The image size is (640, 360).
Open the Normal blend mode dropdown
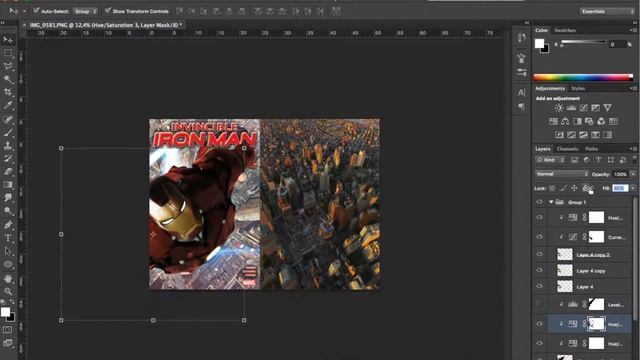(562, 174)
